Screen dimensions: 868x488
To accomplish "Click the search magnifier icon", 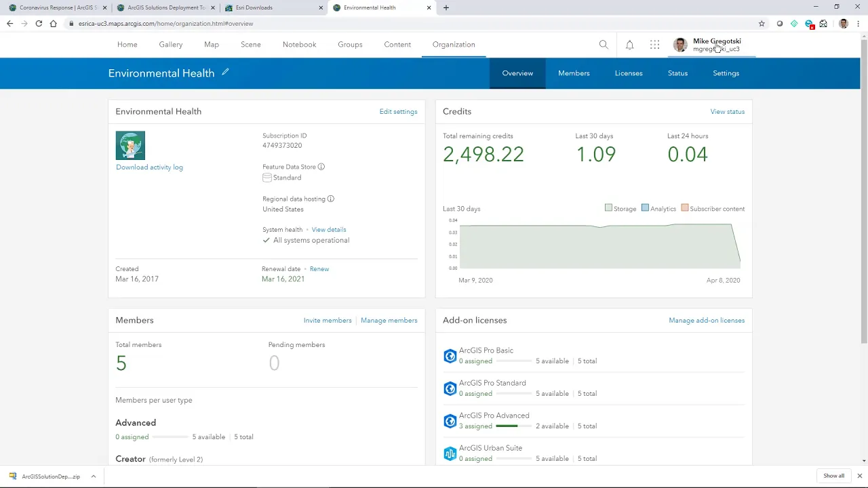I will (604, 45).
